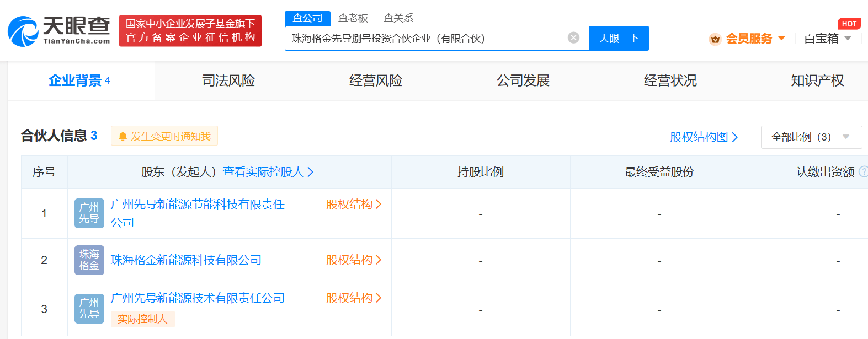The height and width of the screenshot is (339, 868).
Task: Switch to the 查老板 search tab
Action: coord(353,18)
